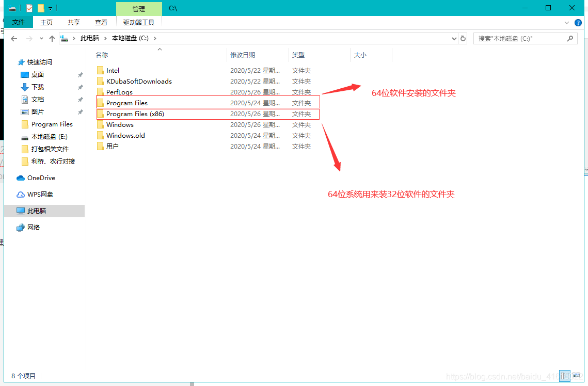Open the Intel folder
Viewport: 588px width, 386px height.
pos(112,70)
